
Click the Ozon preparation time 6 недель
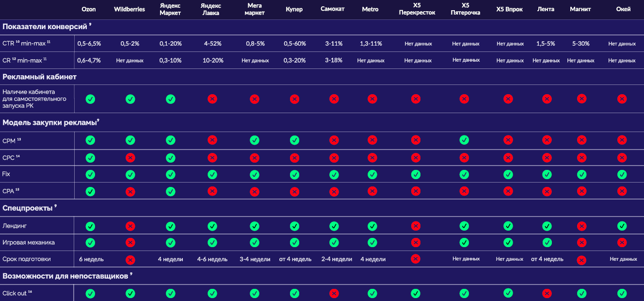[x=91, y=259]
